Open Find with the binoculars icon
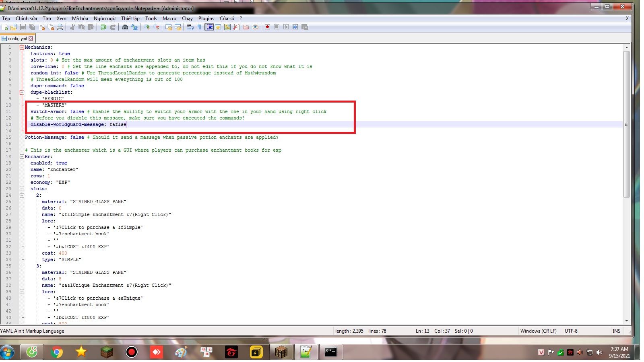 125,27
